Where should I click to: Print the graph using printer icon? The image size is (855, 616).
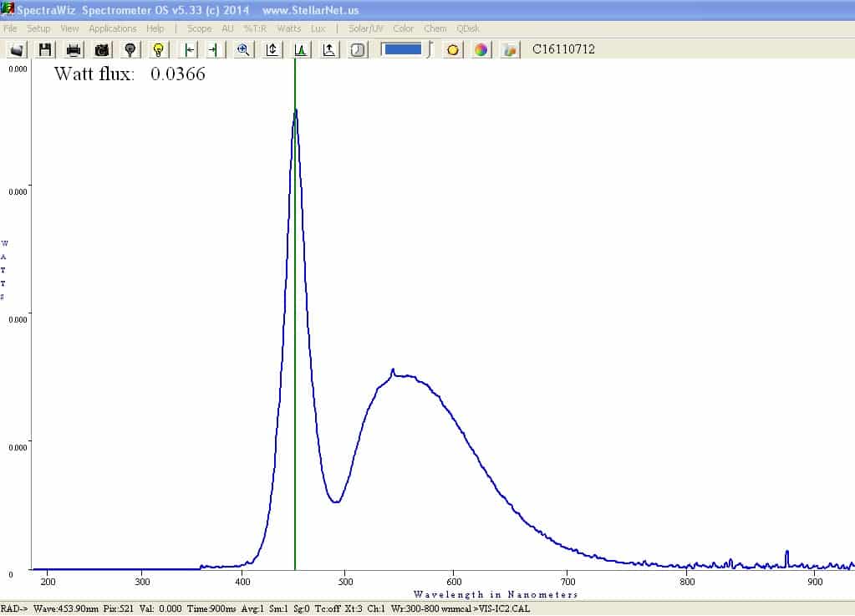[x=74, y=49]
